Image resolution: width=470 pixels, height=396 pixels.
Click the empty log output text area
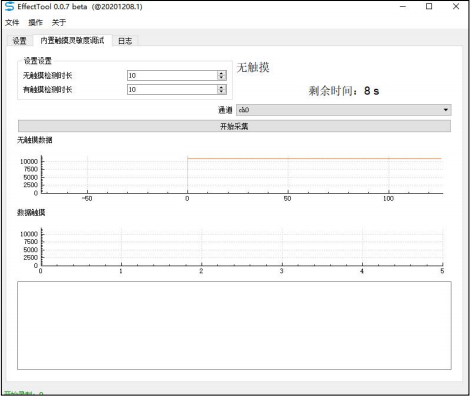pyautogui.click(x=234, y=325)
